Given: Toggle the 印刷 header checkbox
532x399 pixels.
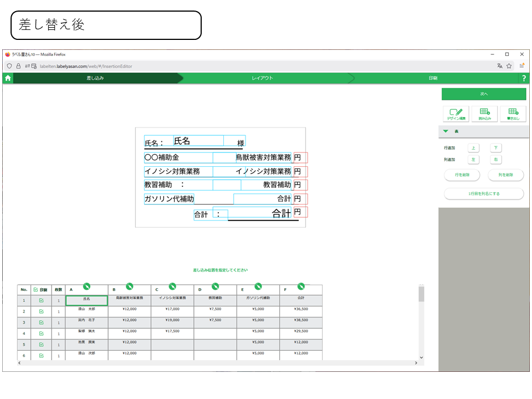Looking at the screenshot, I should click(37, 289).
